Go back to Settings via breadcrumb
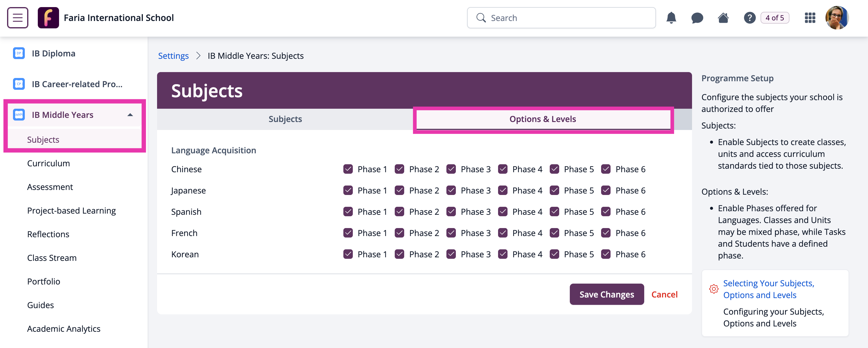This screenshot has height=348, width=868. (x=173, y=56)
